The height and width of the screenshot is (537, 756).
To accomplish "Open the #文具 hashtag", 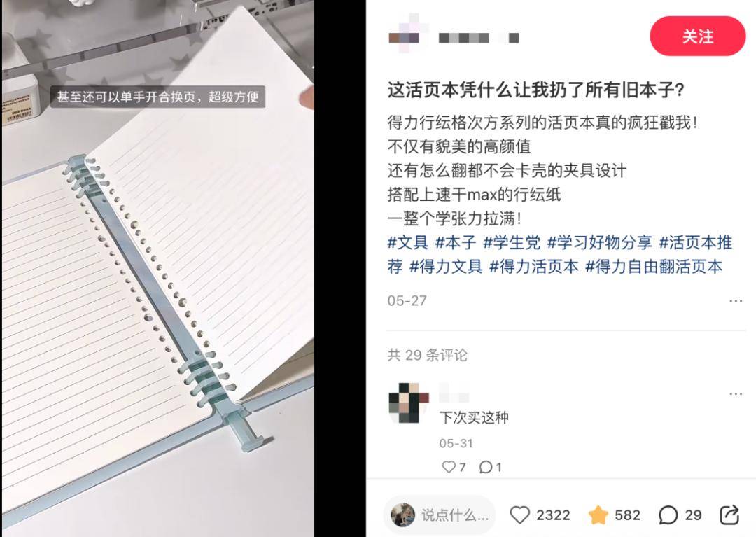I will click(408, 242).
